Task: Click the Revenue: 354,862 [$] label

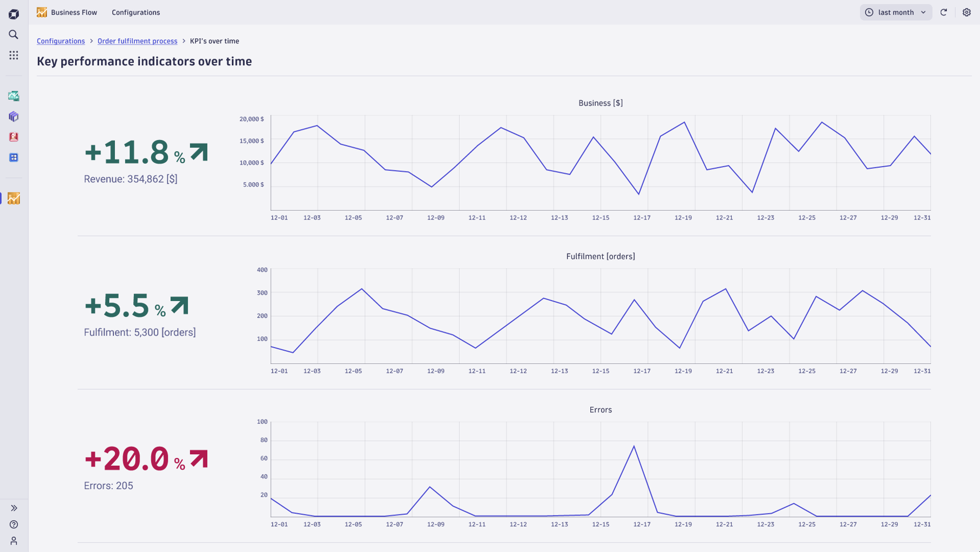Action: [131, 179]
